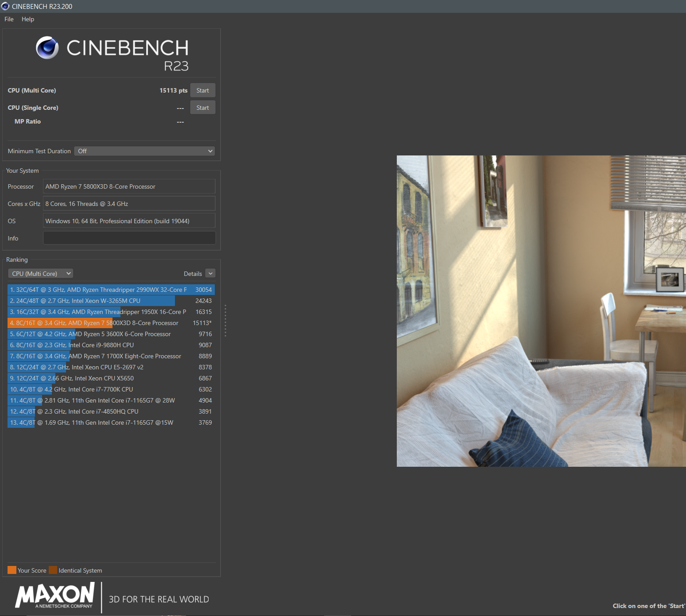This screenshot has width=686, height=616.
Task: Click the Identical System legend label
Action: click(80, 570)
